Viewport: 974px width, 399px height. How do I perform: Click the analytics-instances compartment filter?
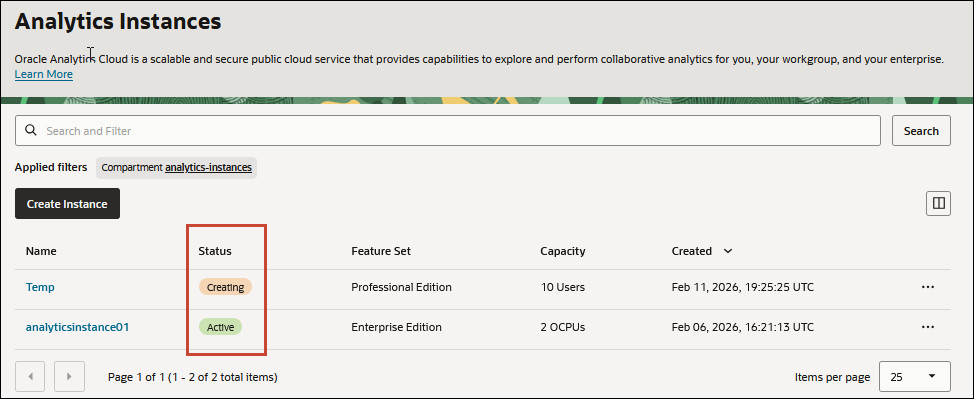point(208,168)
